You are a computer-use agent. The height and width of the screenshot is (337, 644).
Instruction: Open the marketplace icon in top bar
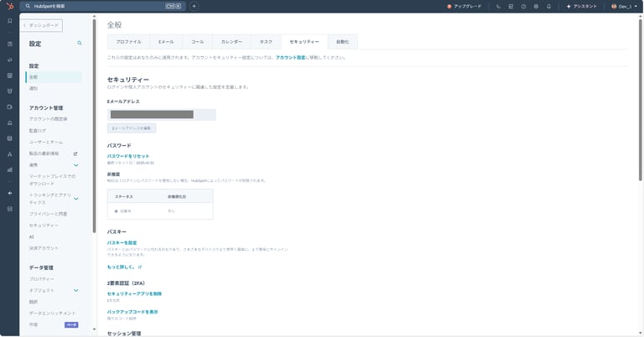(x=511, y=6)
